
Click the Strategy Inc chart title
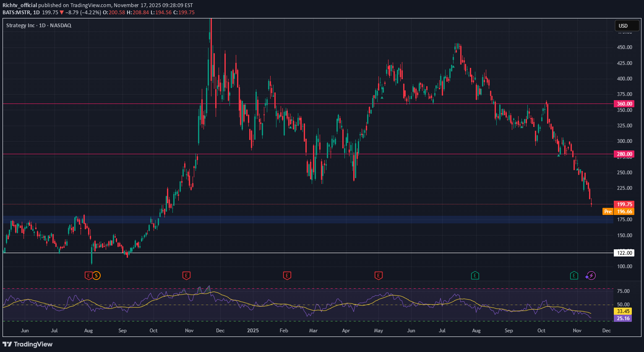pos(39,26)
